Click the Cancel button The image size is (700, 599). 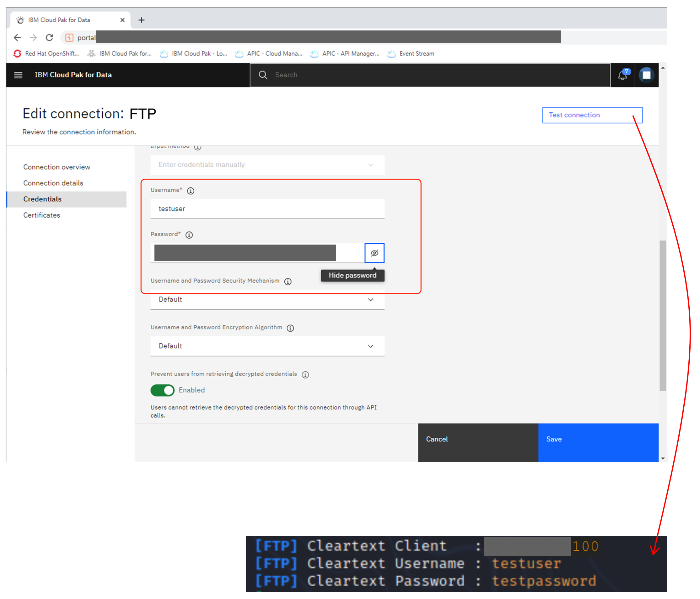pyautogui.click(x=478, y=443)
